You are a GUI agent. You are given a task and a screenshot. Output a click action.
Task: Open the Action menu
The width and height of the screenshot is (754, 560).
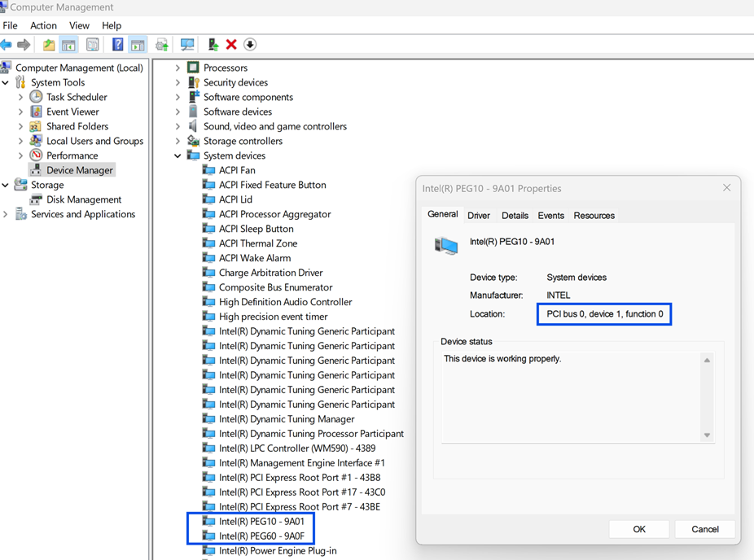[x=43, y=25]
